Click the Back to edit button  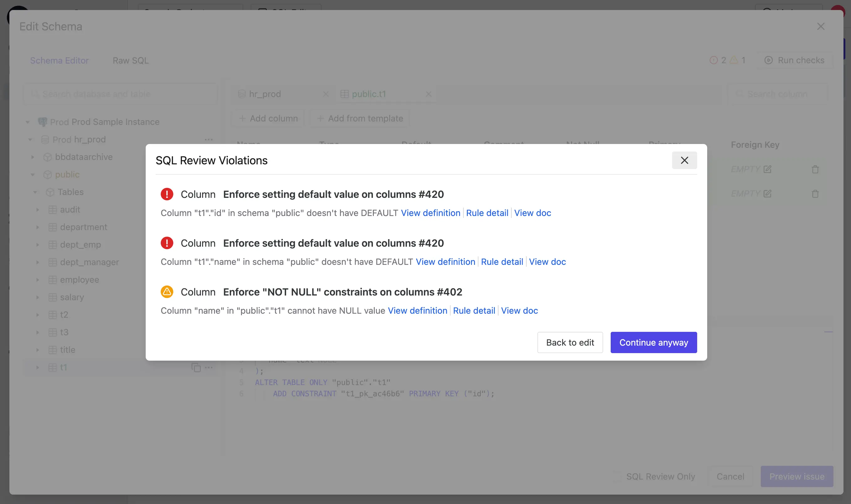click(570, 342)
